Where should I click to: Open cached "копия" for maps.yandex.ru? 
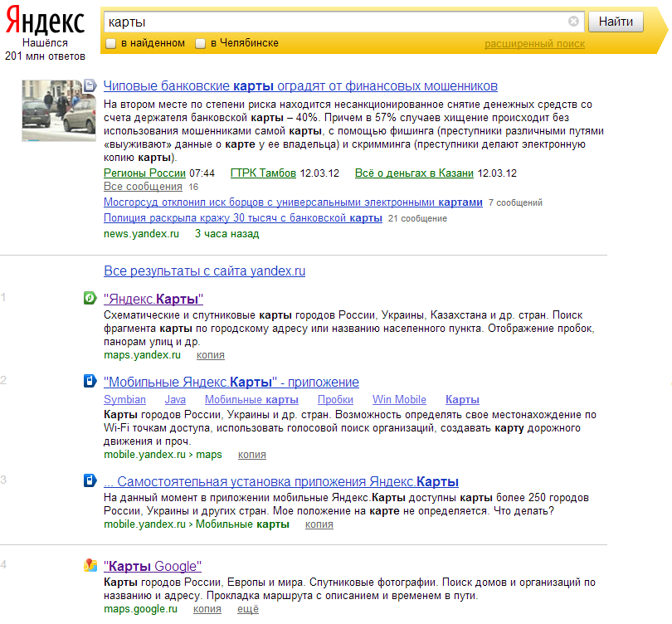211,355
